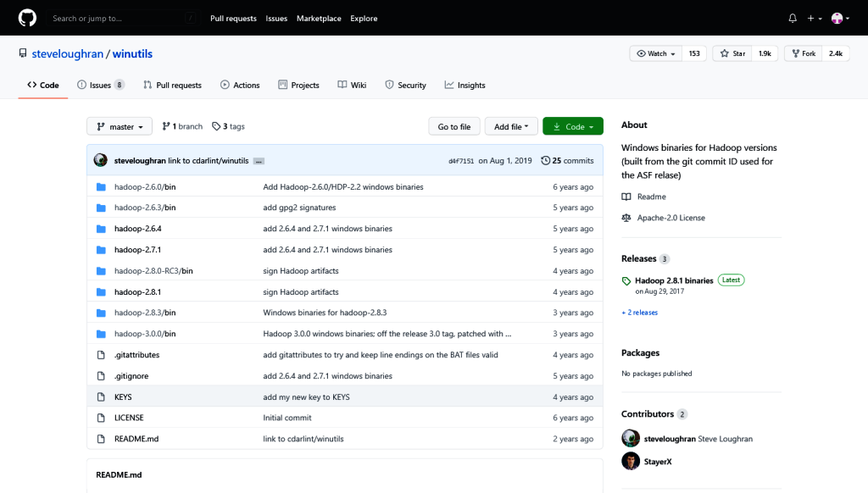
Task: Click the LICENSE file icon
Action: pyautogui.click(x=101, y=418)
